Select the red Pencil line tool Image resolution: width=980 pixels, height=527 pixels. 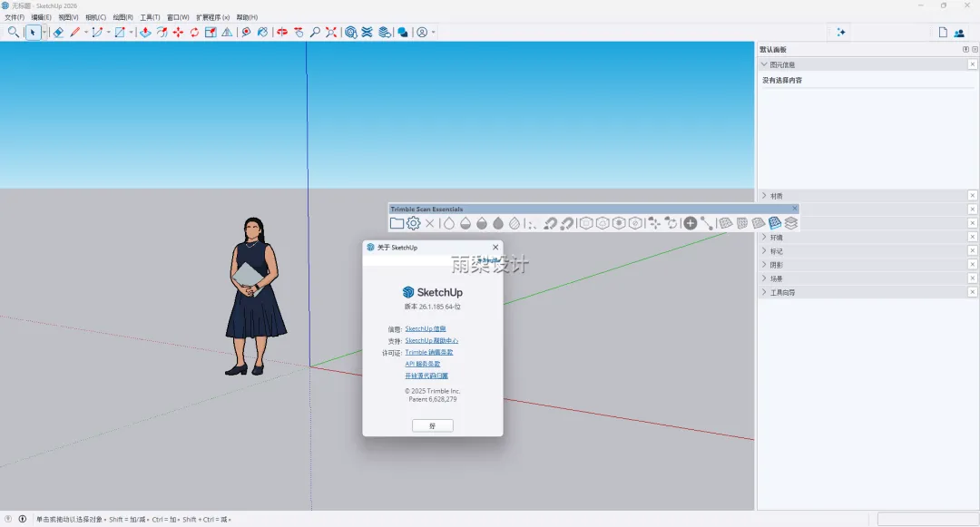(75, 32)
